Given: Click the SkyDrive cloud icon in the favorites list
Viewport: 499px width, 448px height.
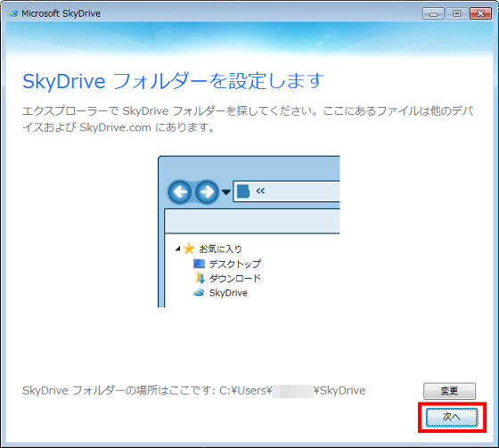Looking at the screenshot, I should point(199,292).
